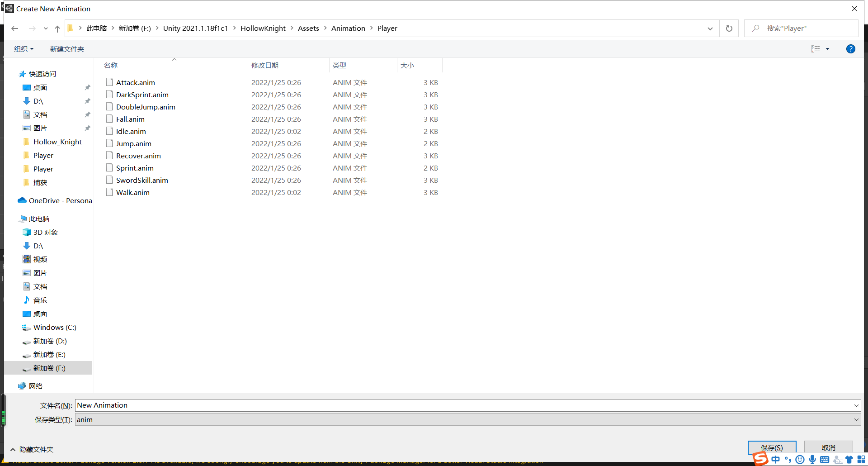Screen dimensions: 868x466
Task: Open pinned 图片 under quick access
Action: tap(40, 128)
